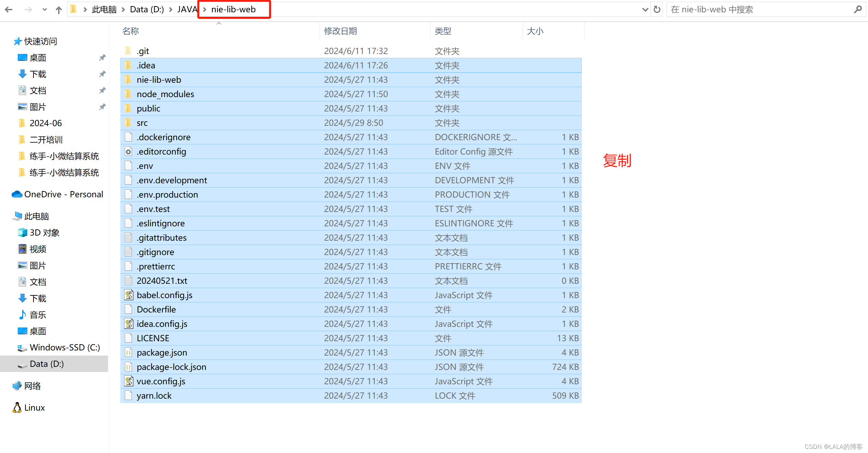Open Linux in the navigation pane

(x=34, y=408)
